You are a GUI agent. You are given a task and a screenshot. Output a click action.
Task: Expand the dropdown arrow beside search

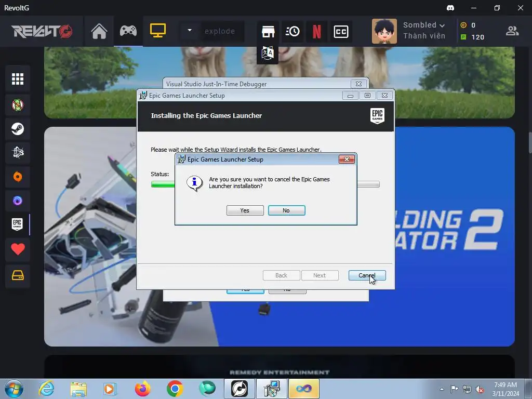coord(190,30)
